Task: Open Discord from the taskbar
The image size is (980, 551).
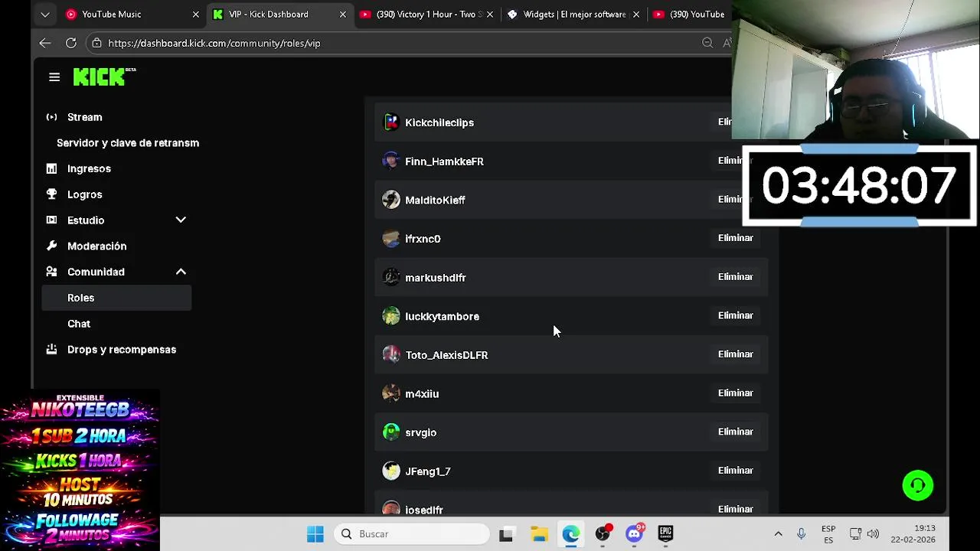Action: tap(635, 534)
